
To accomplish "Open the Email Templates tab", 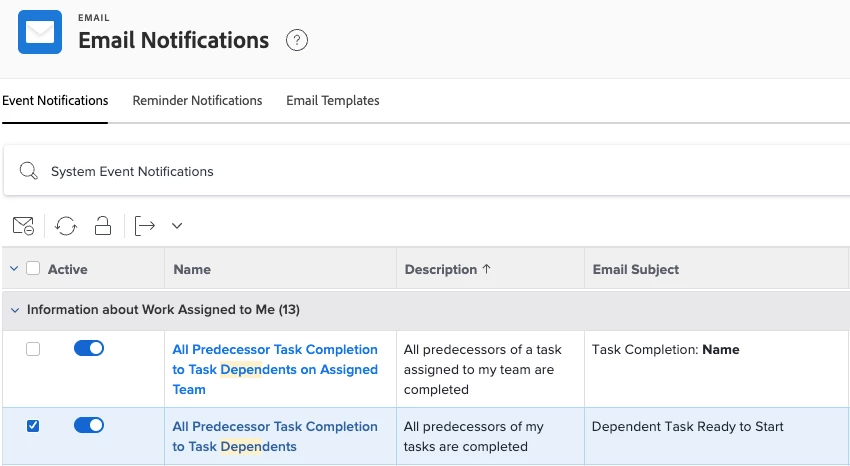I will pyautogui.click(x=332, y=101).
